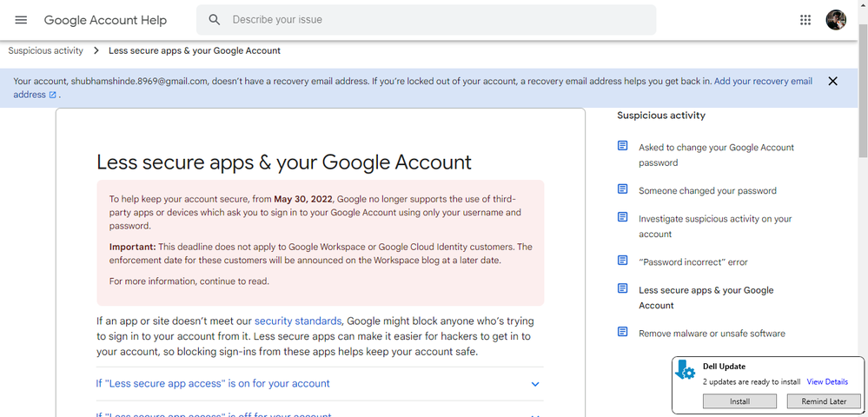Image resolution: width=868 pixels, height=417 pixels.
Task: Click chevron beside 'Less secure app access is on'
Action: (535, 384)
